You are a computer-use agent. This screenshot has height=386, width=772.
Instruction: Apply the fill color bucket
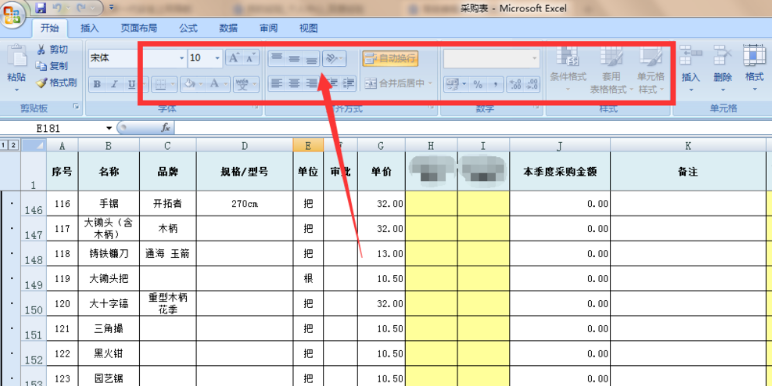point(189,84)
